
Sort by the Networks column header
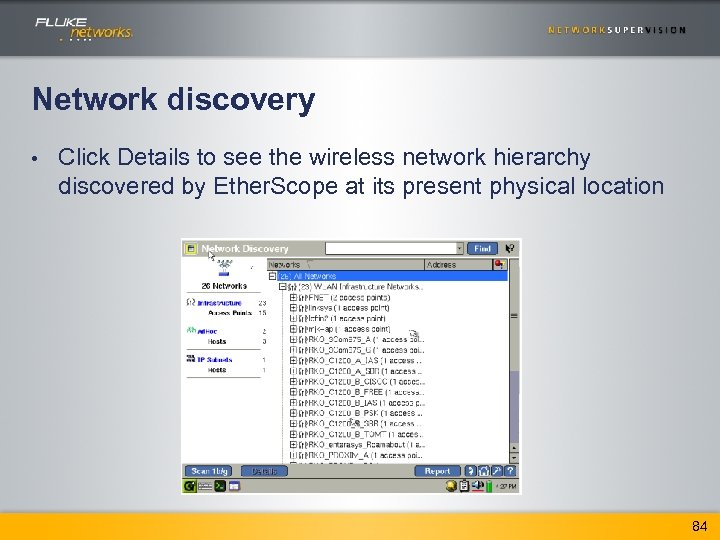click(x=345, y=265)
